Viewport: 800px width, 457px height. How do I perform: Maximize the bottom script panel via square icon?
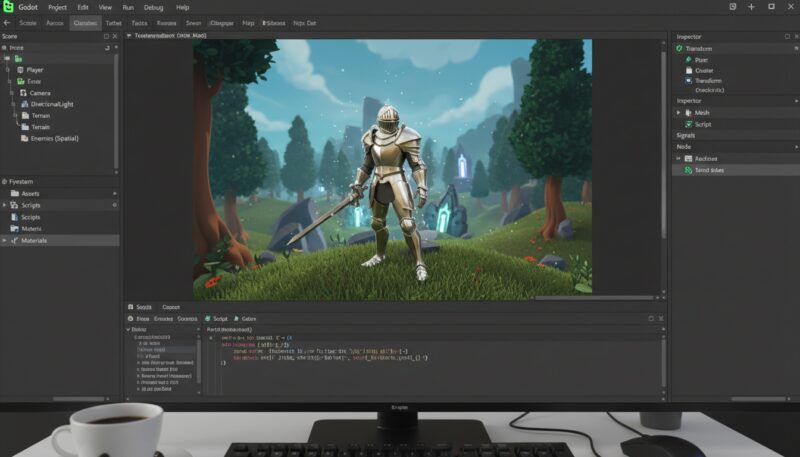(651, 318)
